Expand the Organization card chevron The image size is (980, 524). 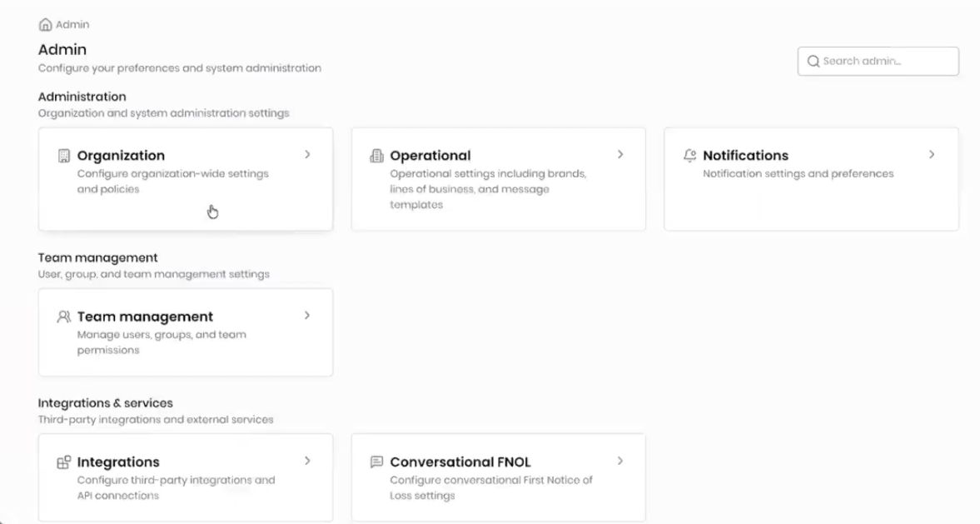point(307,155)
